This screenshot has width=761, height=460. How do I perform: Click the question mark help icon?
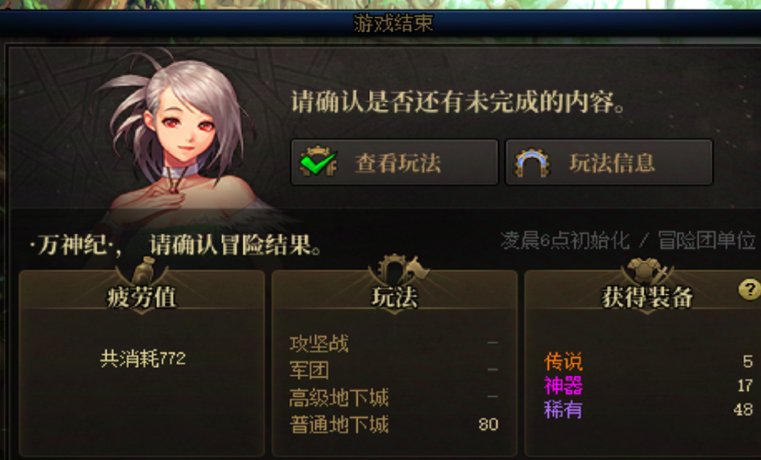point(749,290)
